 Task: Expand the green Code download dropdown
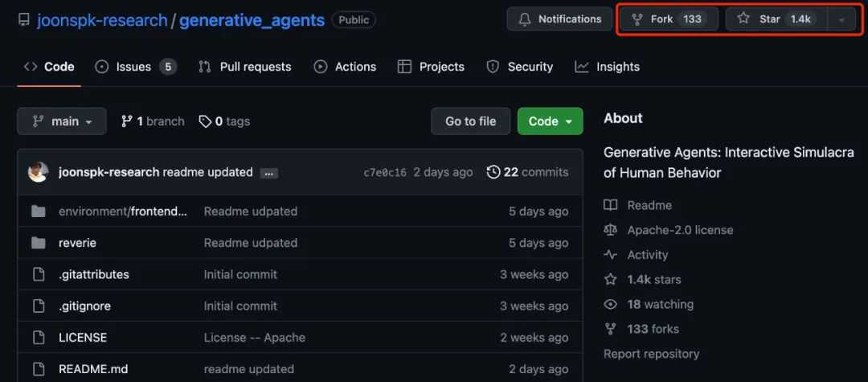coord(550,121)
